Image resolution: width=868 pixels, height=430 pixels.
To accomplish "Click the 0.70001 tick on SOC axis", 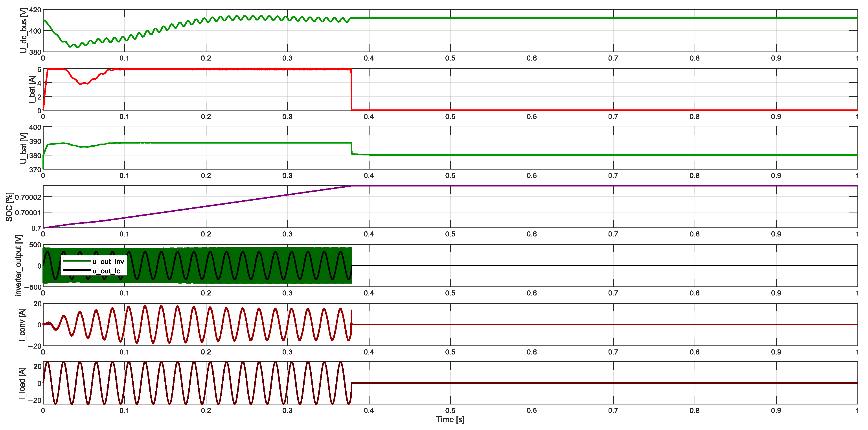I will pyautogui.click(x=28, y=213).
